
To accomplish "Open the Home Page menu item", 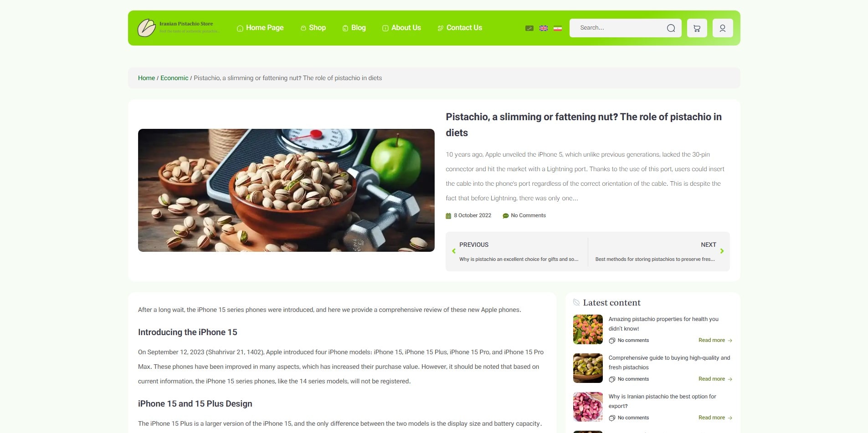I will 260,28.
